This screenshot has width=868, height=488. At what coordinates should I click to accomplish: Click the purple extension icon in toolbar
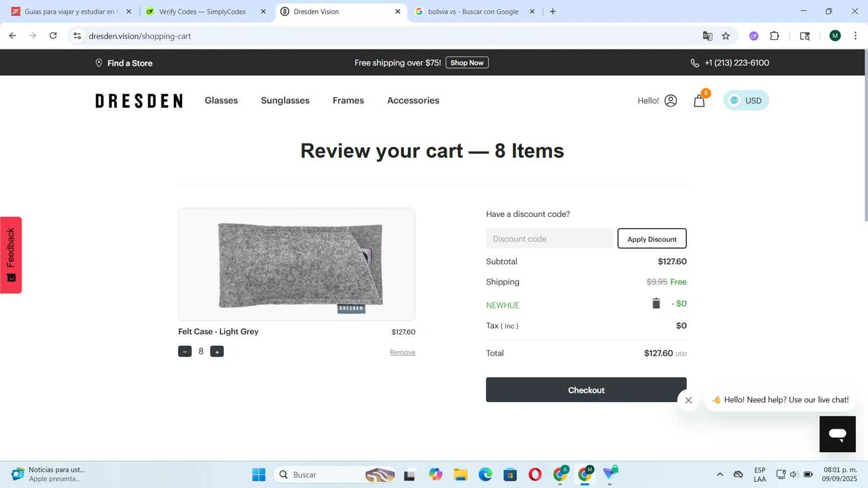tap(753, 36)
